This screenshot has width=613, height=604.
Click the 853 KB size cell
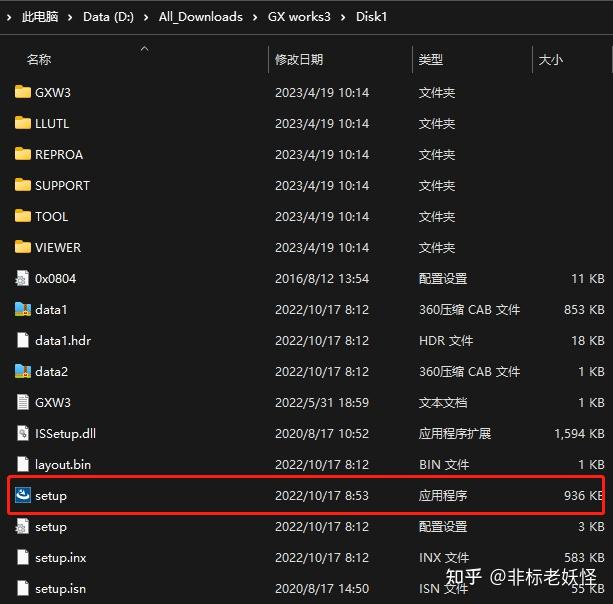tap(584, 309)
